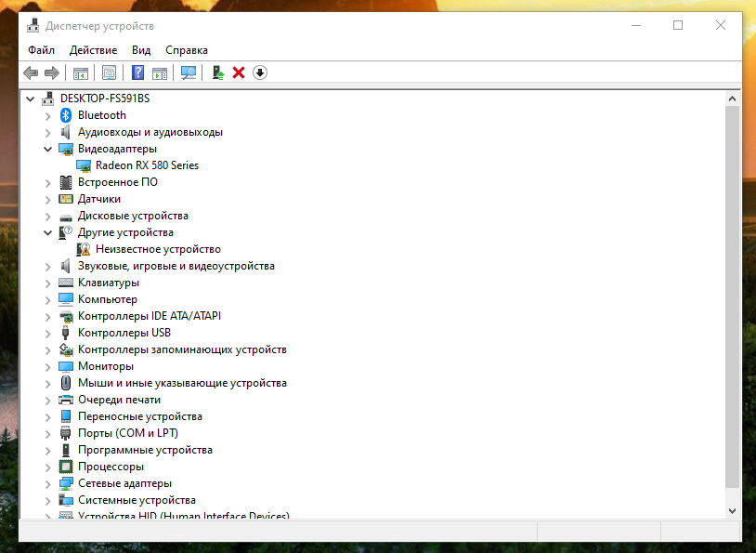The width and height of the screenshot is (756, 553).
Task: Remove device with the red X icon
Action: click(239, 72)
